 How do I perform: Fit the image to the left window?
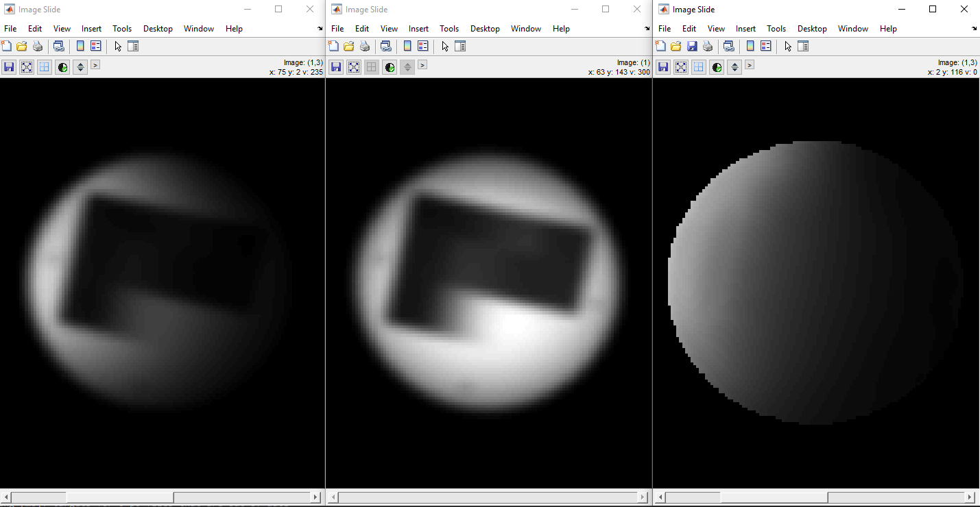(x=27, y=67)
